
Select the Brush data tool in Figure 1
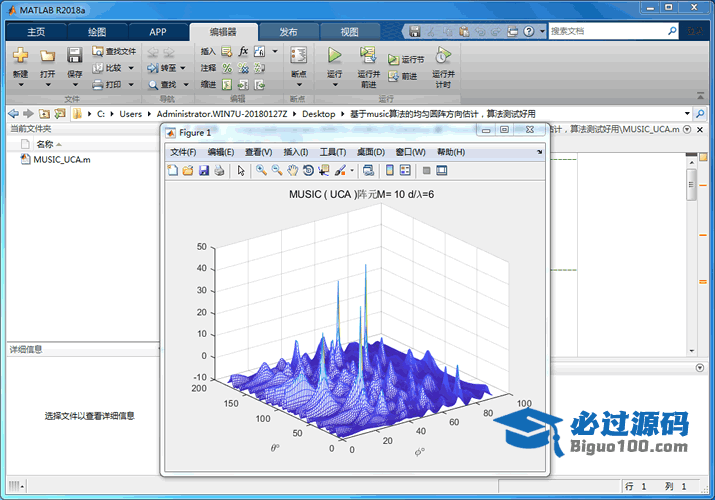[x=340, y=170]
